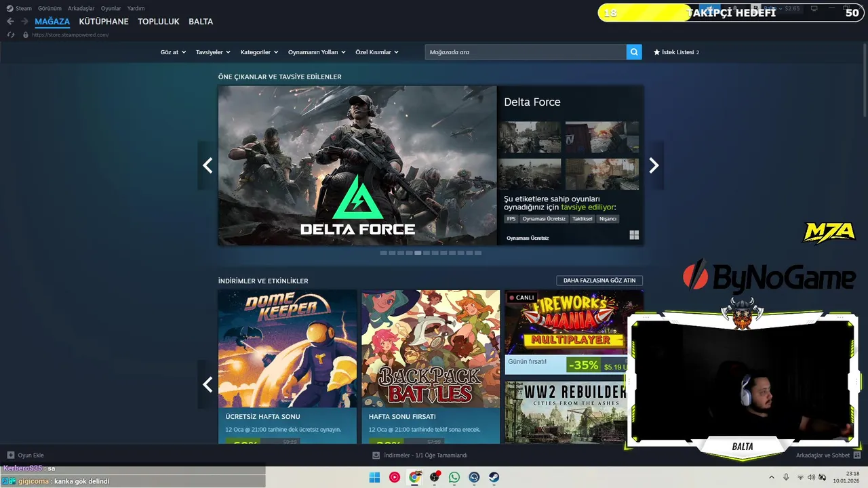Click DAHA FAZLASINA GÖZ ATIN button
Image resolution: width=868 pixels, height=488 pixels.
(599, 281)
